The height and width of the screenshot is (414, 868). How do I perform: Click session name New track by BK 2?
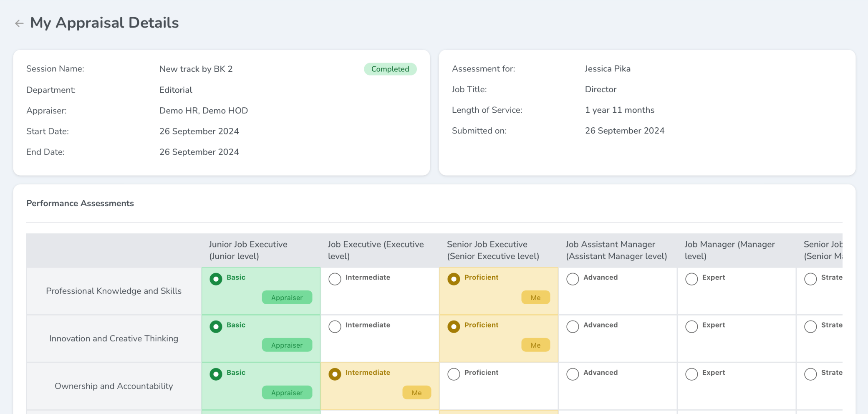196,69
